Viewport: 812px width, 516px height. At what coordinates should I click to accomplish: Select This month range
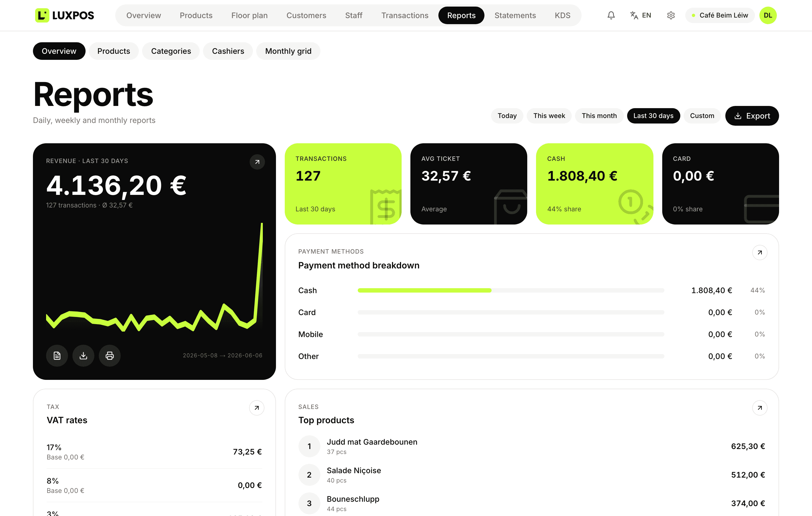[x=599, y=116]
